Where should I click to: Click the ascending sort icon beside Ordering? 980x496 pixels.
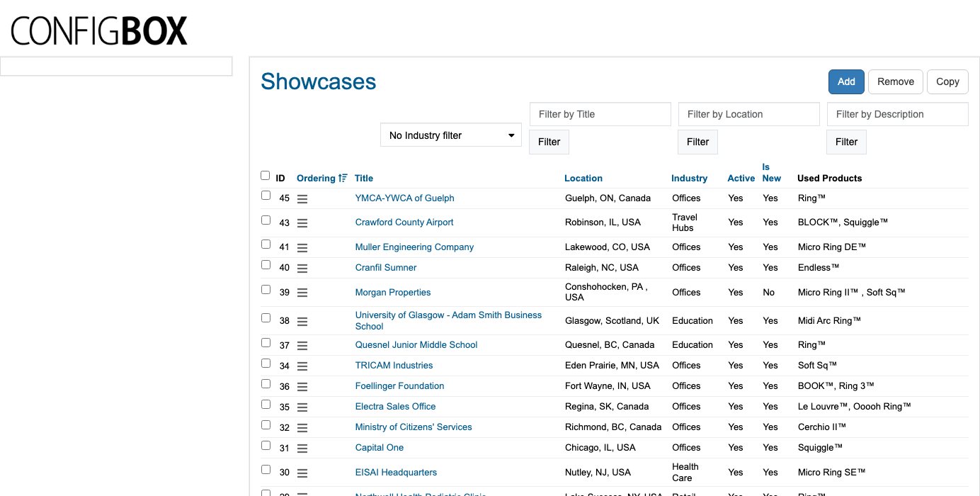pos(343,179)
